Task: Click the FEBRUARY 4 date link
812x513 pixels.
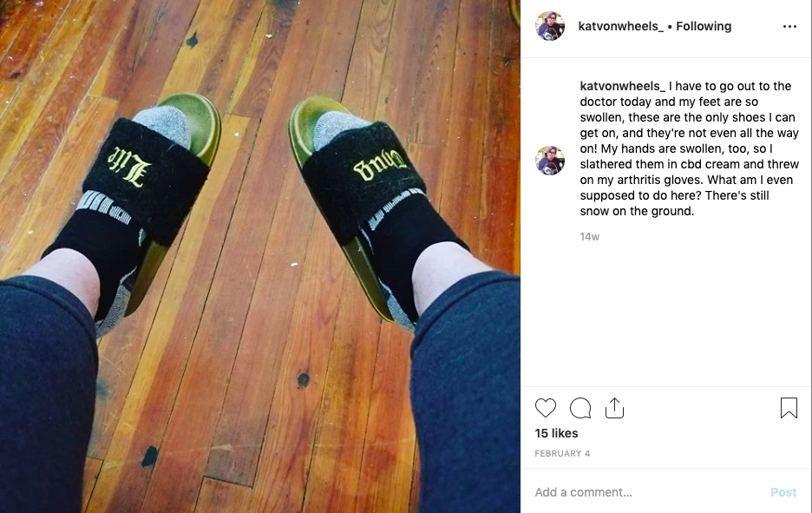Action: pos(562,453)
